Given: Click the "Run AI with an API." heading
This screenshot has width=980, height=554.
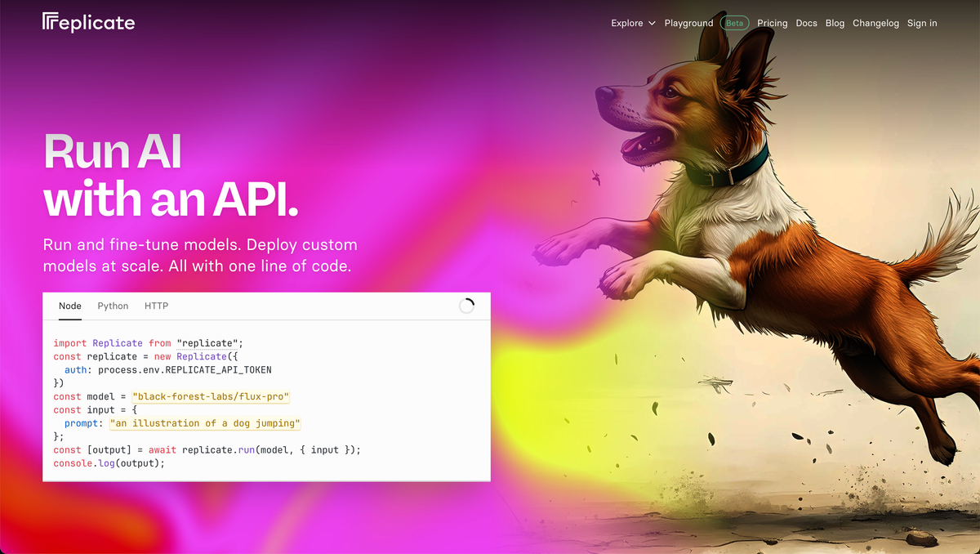Looking at the screenshot, I should pos(170,175).
